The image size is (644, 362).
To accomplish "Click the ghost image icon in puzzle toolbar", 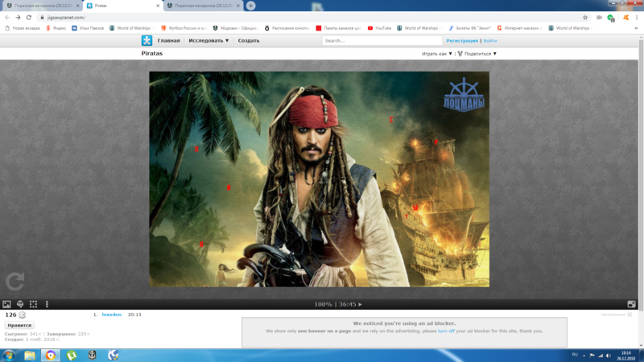I will point(20,304).
